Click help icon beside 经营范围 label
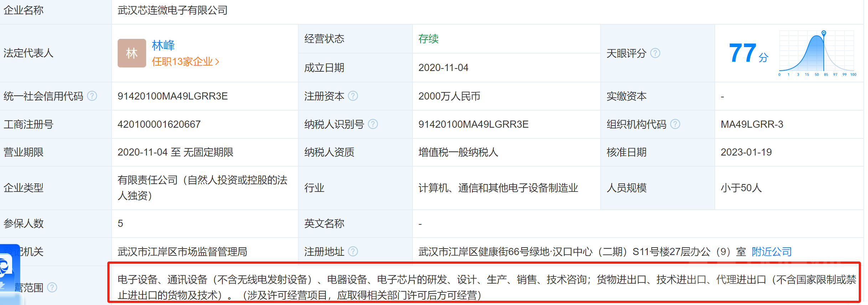The width and height of the screenshot is (868, 305). [x=52, y=287]
